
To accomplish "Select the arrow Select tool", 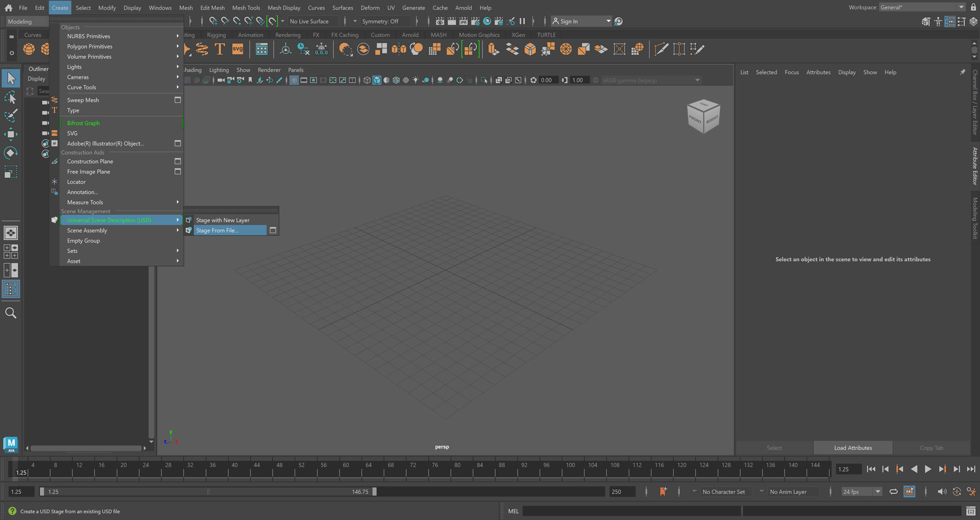I will coord(11,78).
